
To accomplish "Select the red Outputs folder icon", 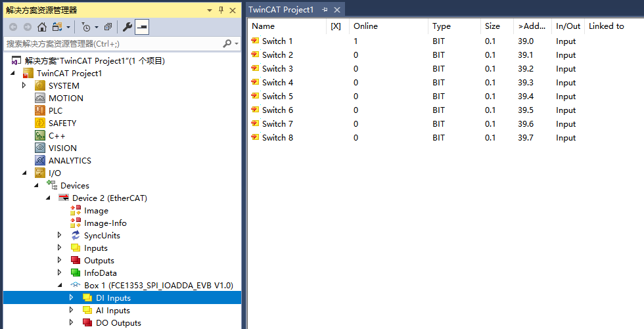I will coord(76,260).
